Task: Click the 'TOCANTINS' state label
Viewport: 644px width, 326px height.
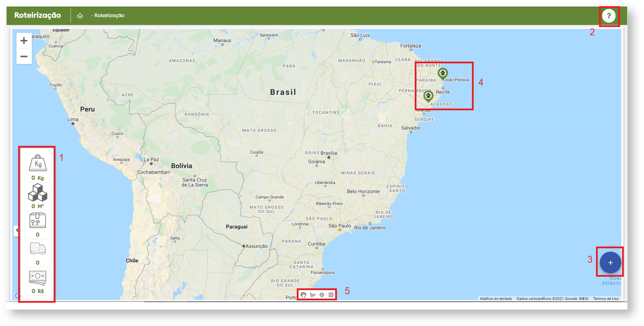Action: point(326,113)
